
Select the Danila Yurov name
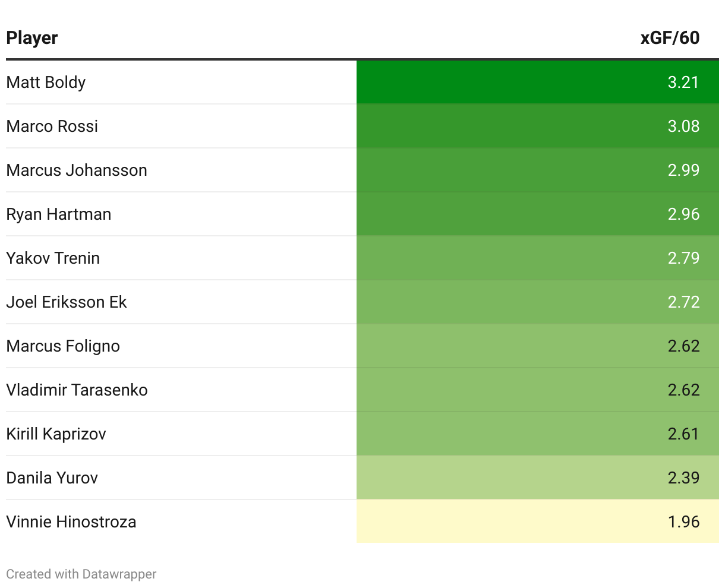point(52,478)
